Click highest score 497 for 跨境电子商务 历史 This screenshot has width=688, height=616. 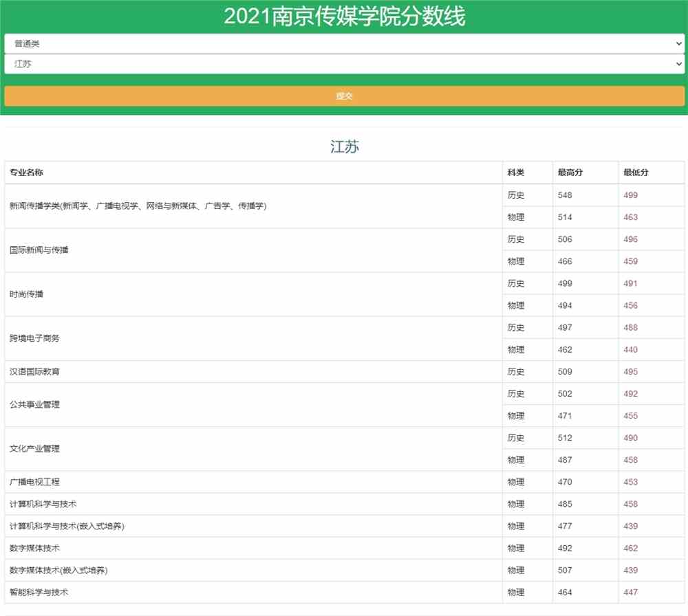pos(565,327)
